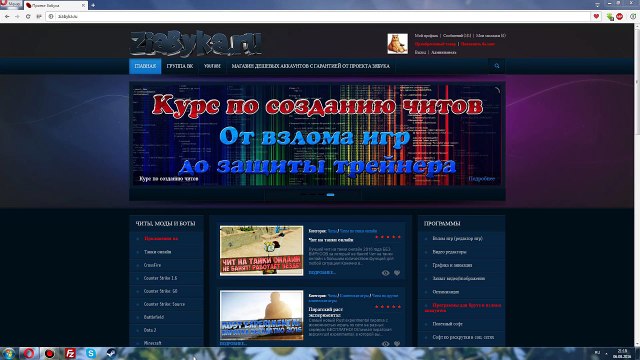Open the Танки онлайн category
Viewport: 640px width, 360px height.
[158, 252]
